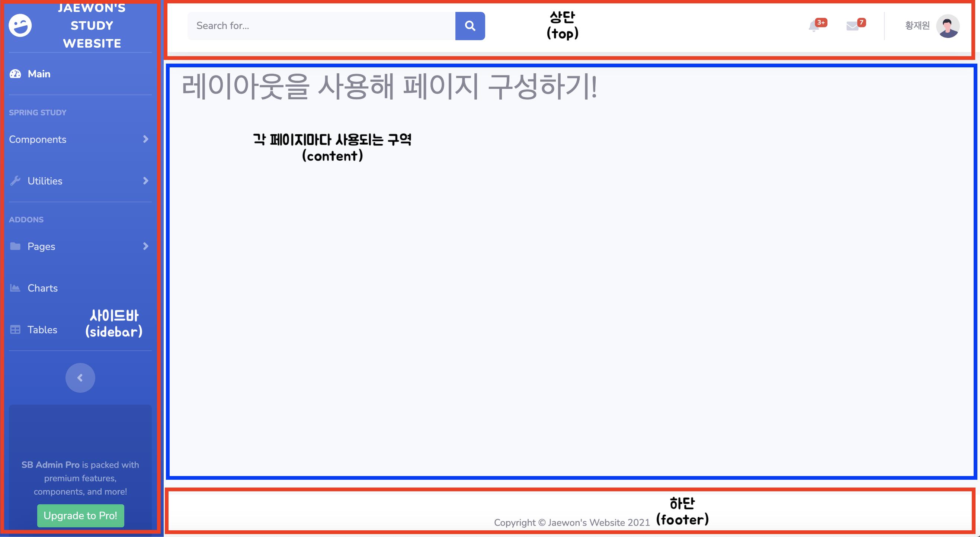Click the JAEWON'S STUDY WEBSITE brand link
Image resolution: width=980 pixels, height=537 pixels.
click(92, 26)
